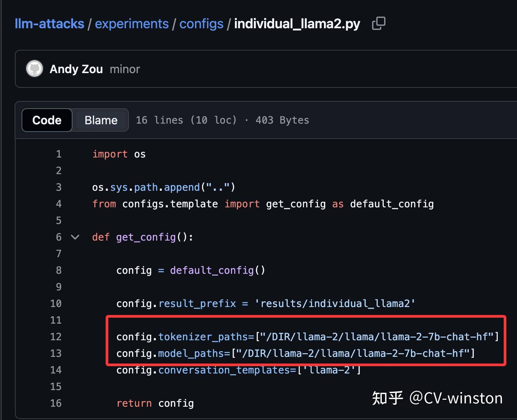
Task: Copy the file path with the copy icon
Action: coord(378,24)
